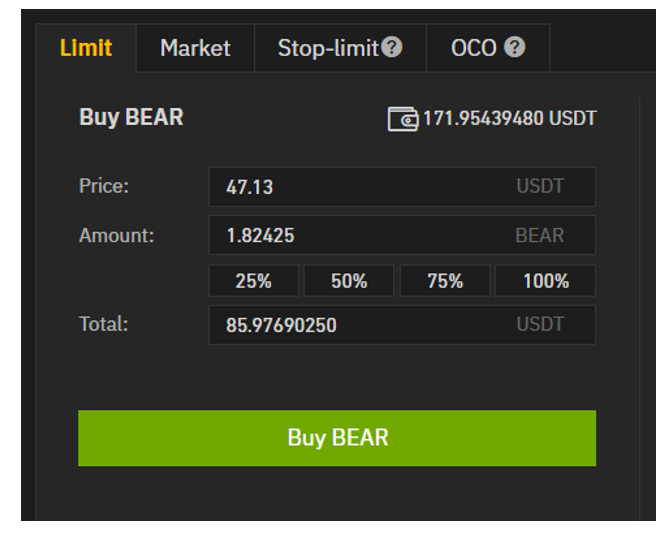
Task: Switch to the Limit order tab
Action: [x=86, y=48]
